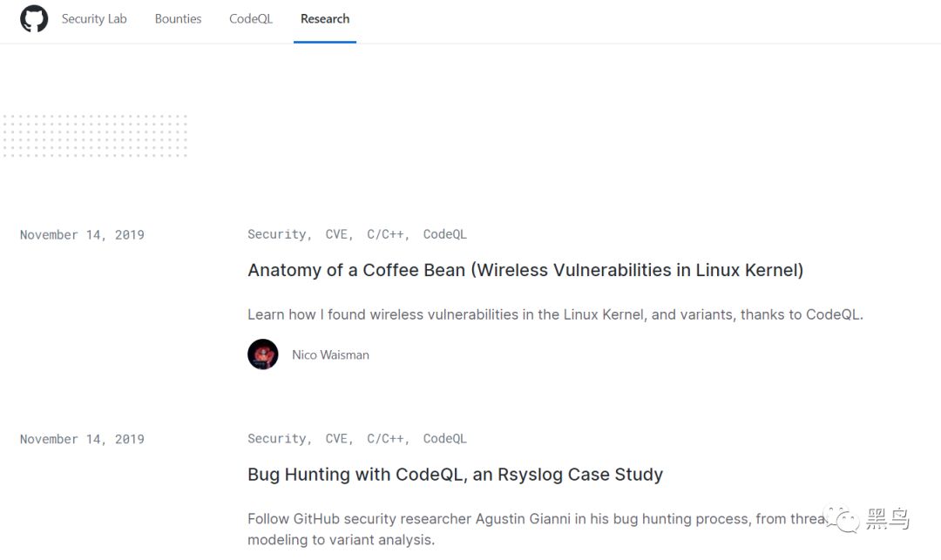
Task: Click Nico Waisman's avatar picture
Action: [263, 354]
